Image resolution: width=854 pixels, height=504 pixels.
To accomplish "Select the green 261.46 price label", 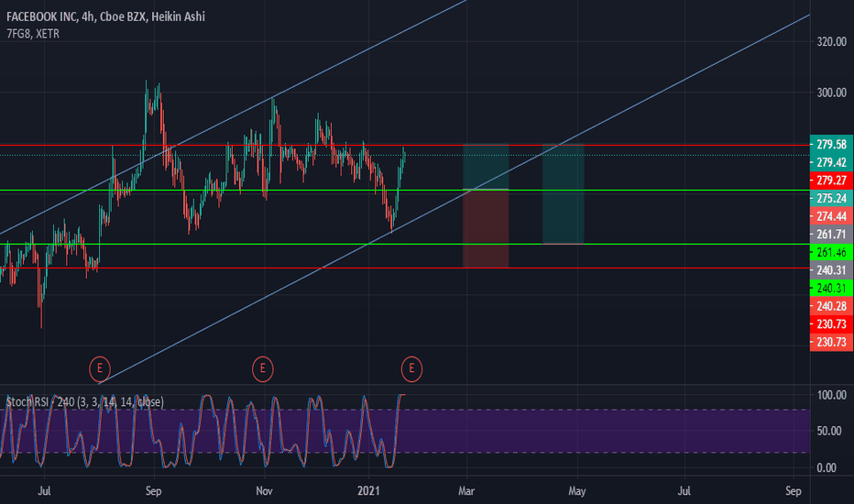I will [x=832, y=252].
